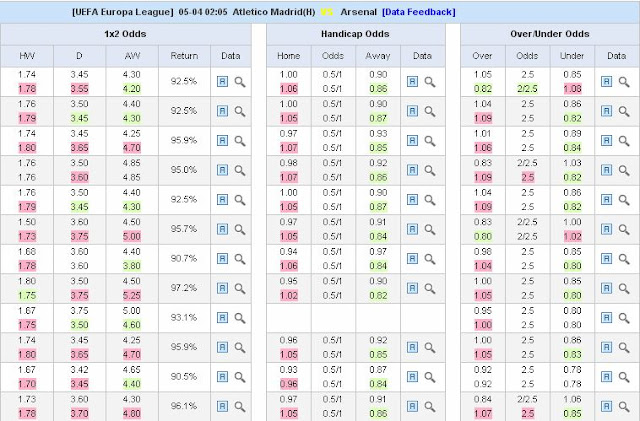Screen dimensions: 640x421
Task: Click the highlighted 5.00 away win odds
Action: pos(132,236)
